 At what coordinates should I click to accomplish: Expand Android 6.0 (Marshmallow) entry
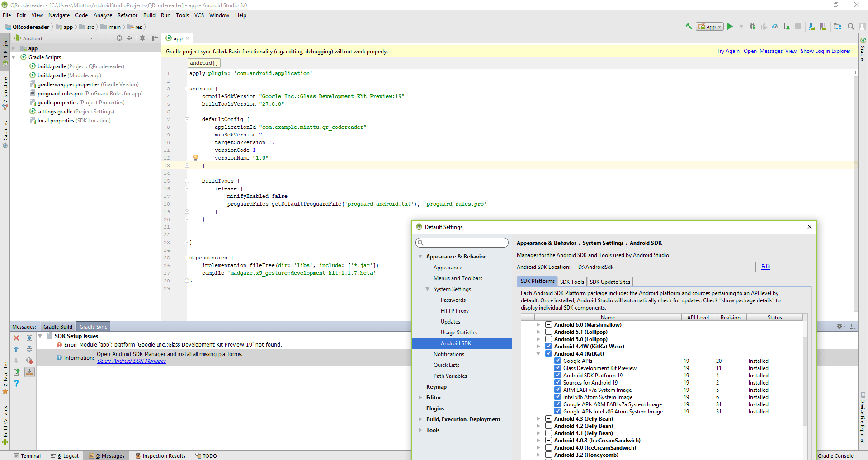(x=538, y=324)
